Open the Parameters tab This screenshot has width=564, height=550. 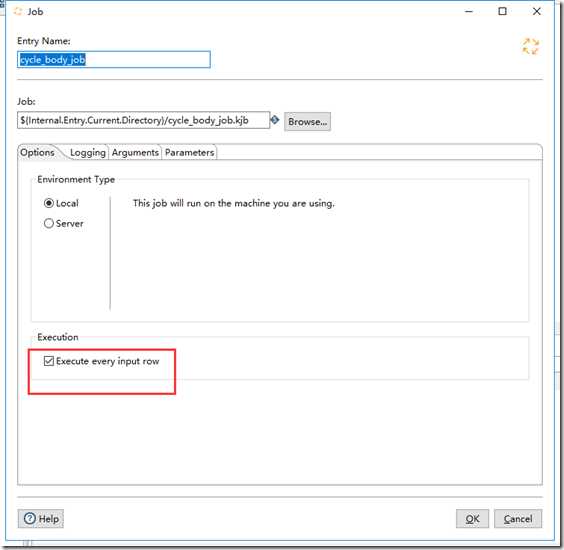pos(190,153)
